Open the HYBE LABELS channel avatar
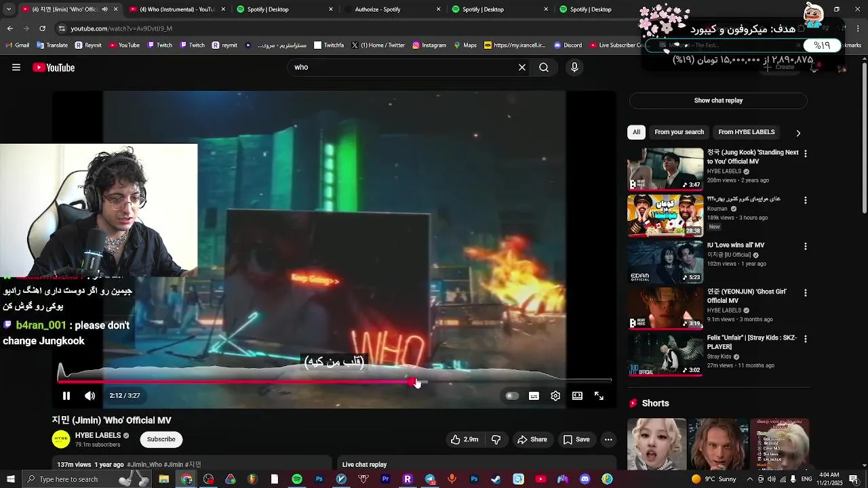This screenshot has width=868, height=488. click(61, 439)
